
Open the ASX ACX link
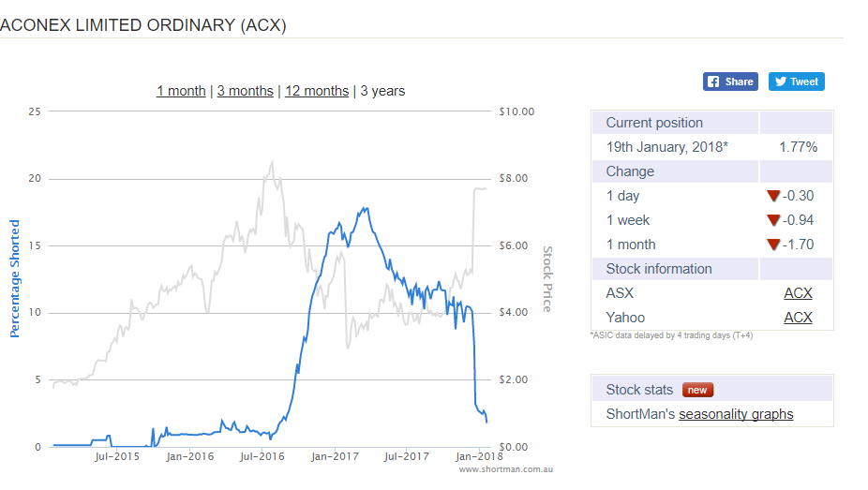click(x=798, y=293)
